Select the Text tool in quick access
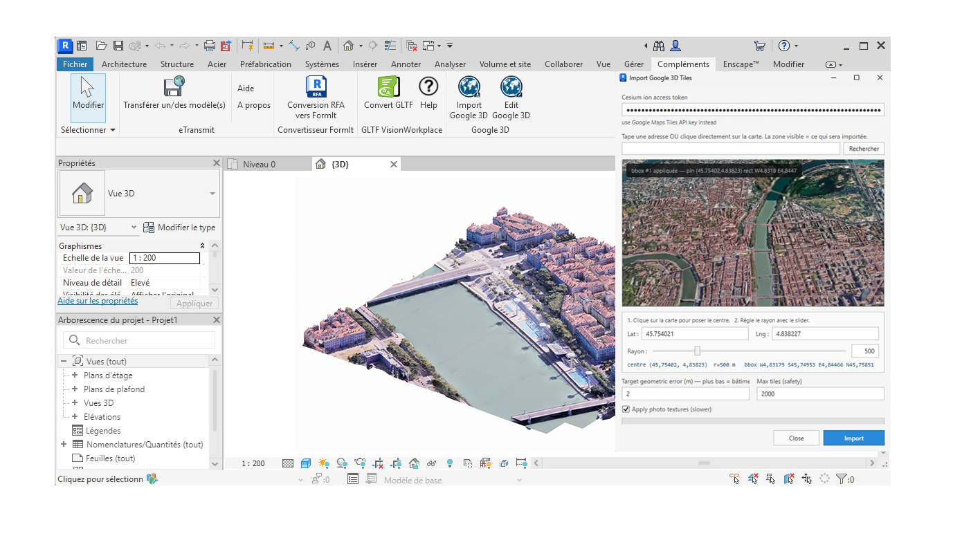 [327, 46]
